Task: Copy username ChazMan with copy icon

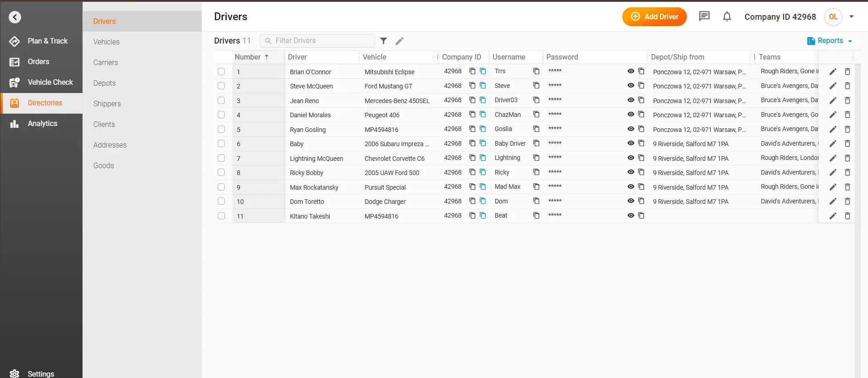Action: pos(536,114)
